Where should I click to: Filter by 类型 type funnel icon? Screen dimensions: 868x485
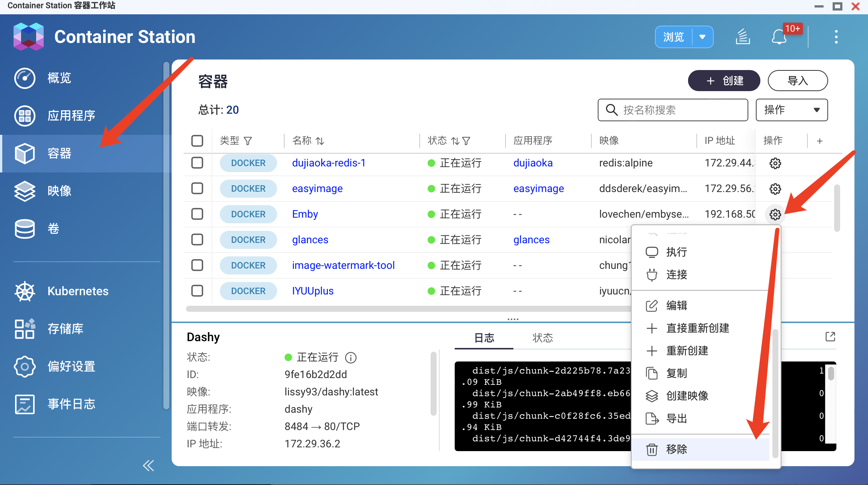(248, 141)
